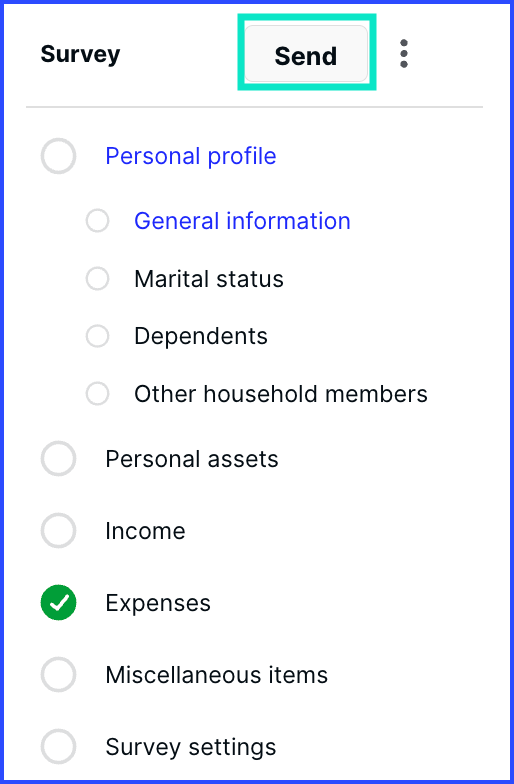514x784 pixels.
Task: Click the Personal profile status circle
Action: 58,156
